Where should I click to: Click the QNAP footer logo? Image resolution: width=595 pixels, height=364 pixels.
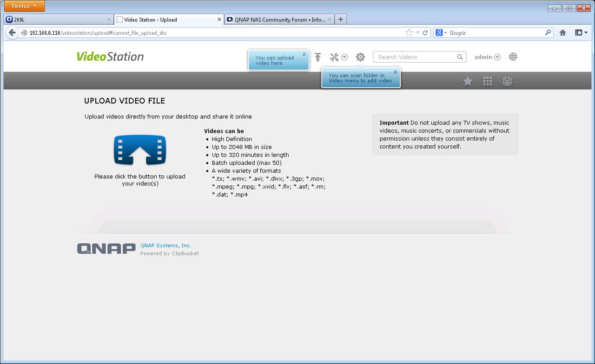[106, 248]
